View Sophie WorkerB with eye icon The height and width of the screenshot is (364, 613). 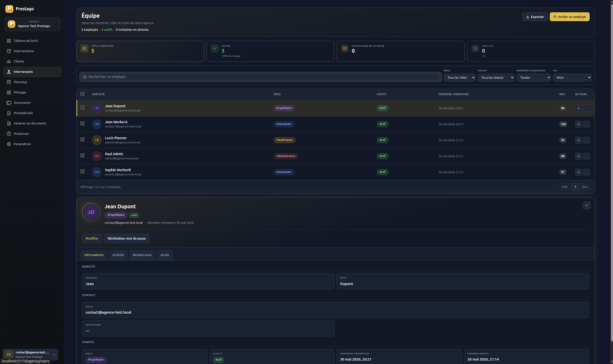click(x=578, y=172)
